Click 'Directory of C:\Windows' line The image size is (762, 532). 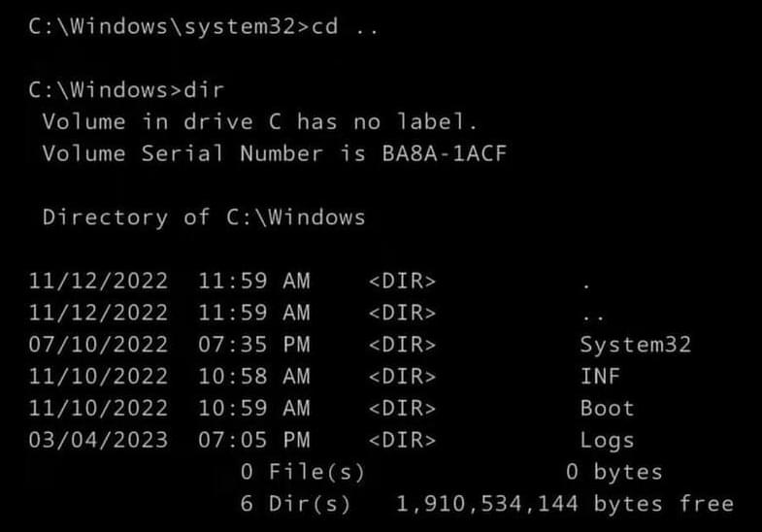click(204, 216)
